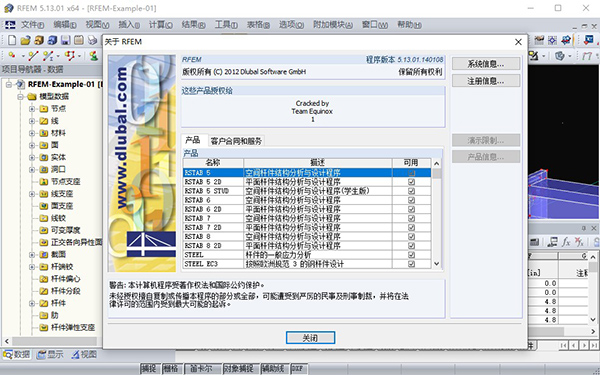Select the new member tool icon
The image size is (600, 375).
48,56
